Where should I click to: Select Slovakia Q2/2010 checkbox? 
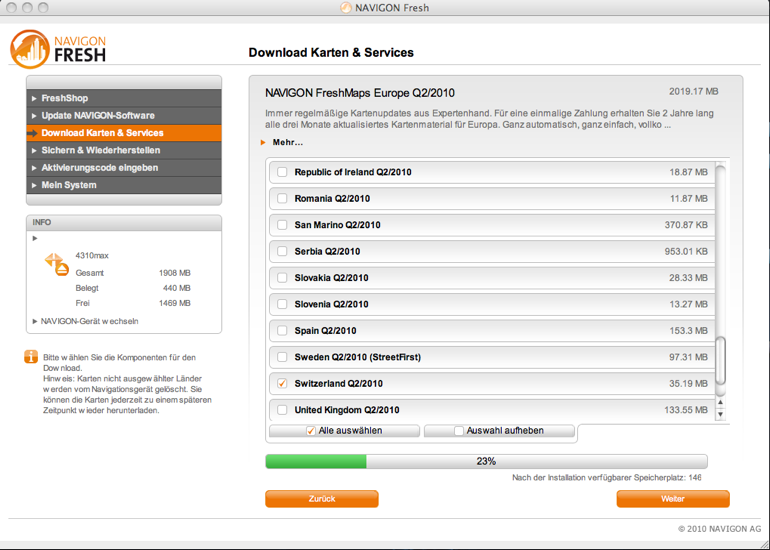[x=282, y=278]
